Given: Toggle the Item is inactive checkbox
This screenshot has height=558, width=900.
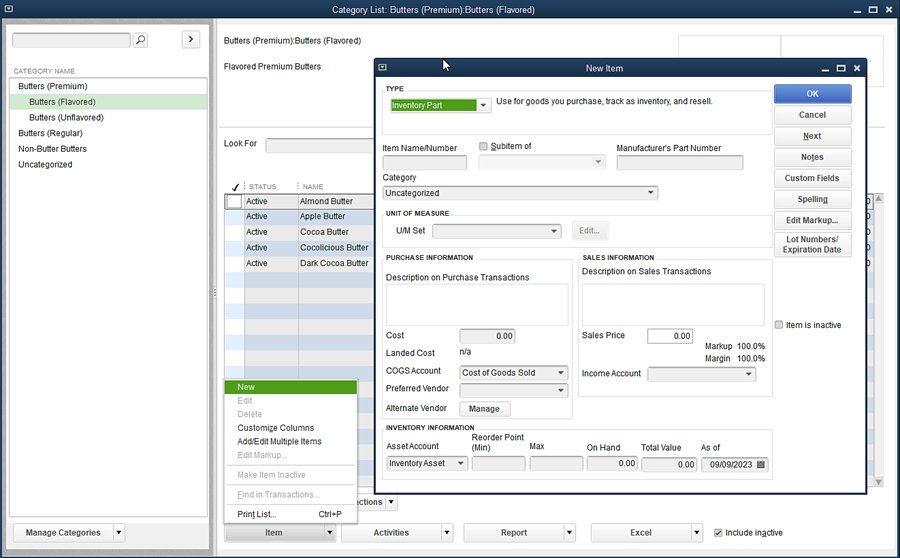Looking at the screenshot, I should [779, 324].
